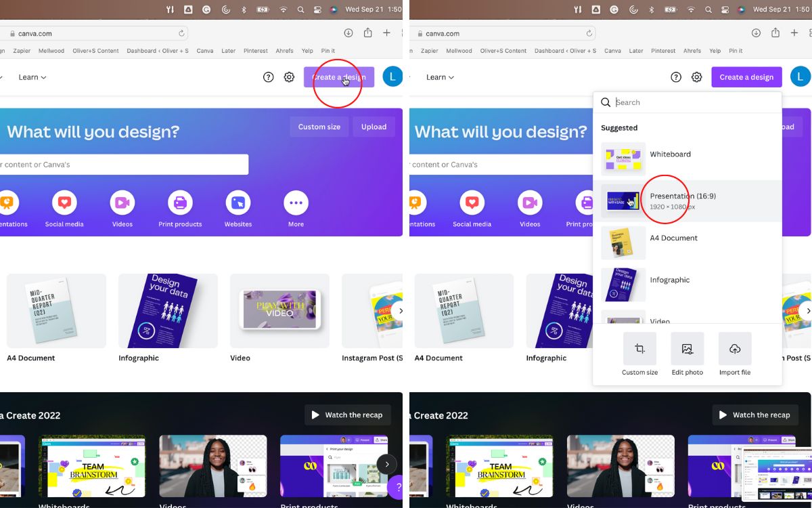Screen dimensions: 812x508
Task: Click the Edit photo icon
Action: [687, 347]
